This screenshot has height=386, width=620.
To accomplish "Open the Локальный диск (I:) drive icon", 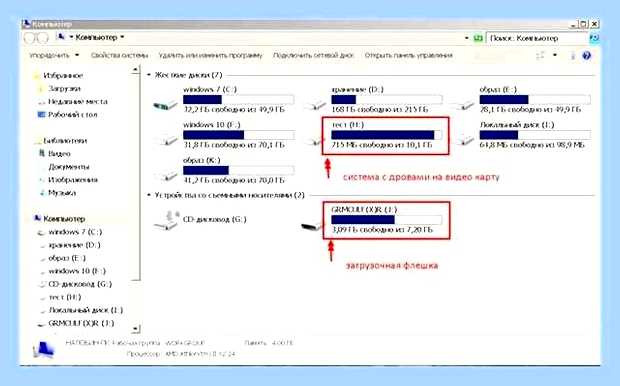I will (464, 140).
